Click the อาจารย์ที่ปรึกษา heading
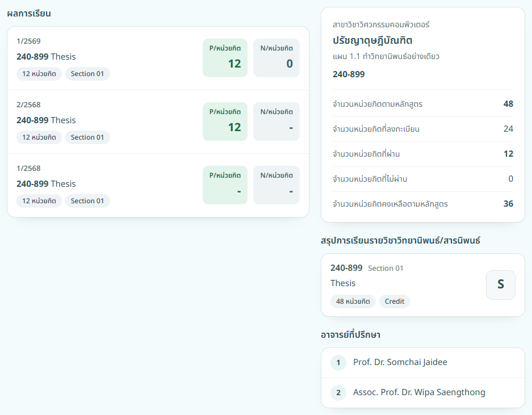Screen dimensions: 532x415 [x=350, y=335]
